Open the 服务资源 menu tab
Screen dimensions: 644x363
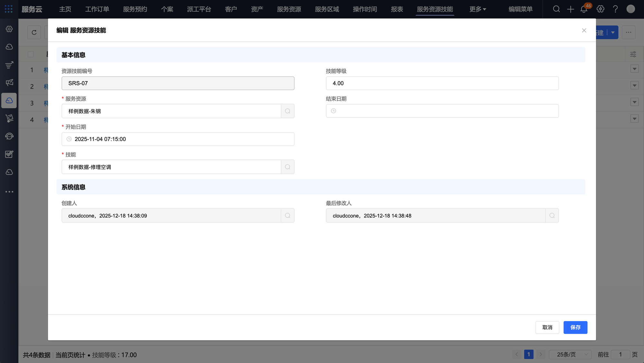(289, 9)
